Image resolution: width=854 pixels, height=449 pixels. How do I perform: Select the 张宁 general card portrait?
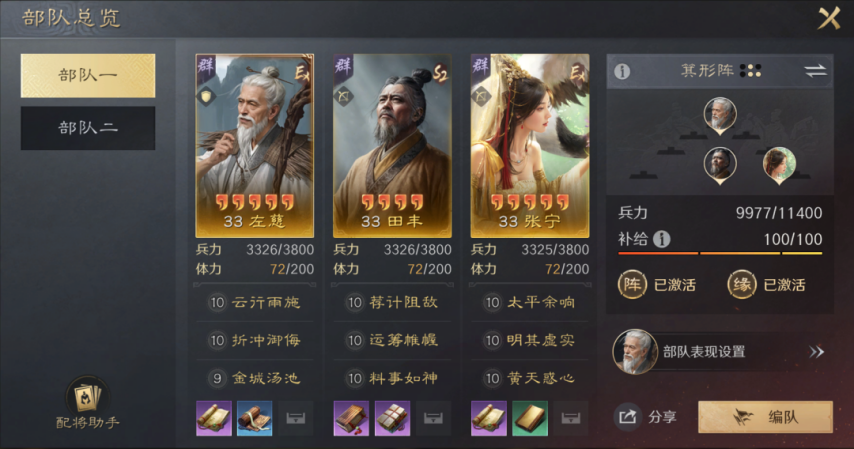point(529,145)
